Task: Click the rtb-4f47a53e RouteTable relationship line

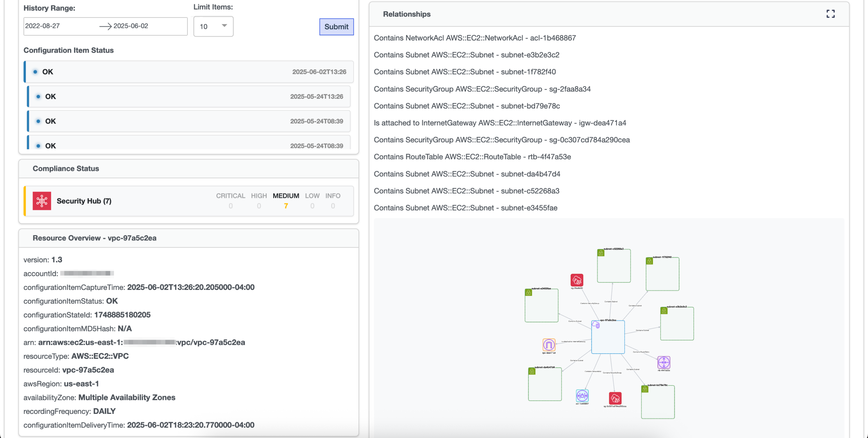Action: coord(472,157)
